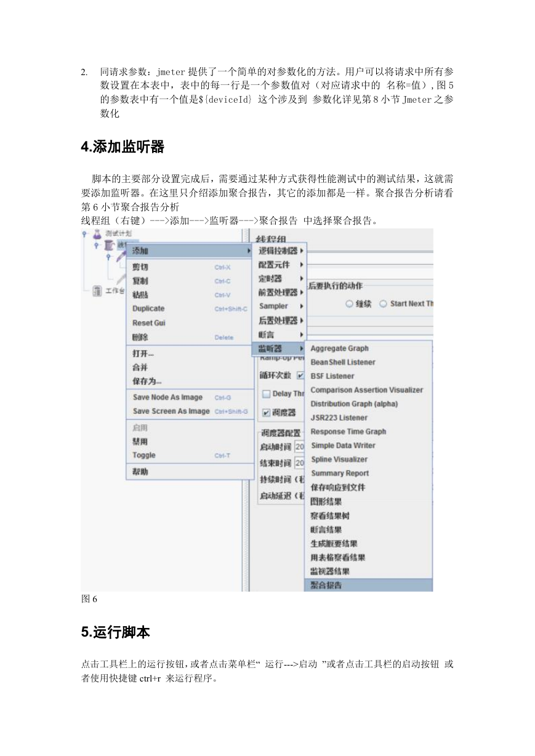Select the Start Next Thread radio button
This screenshot has width=535, height=756.
(383, 304)
